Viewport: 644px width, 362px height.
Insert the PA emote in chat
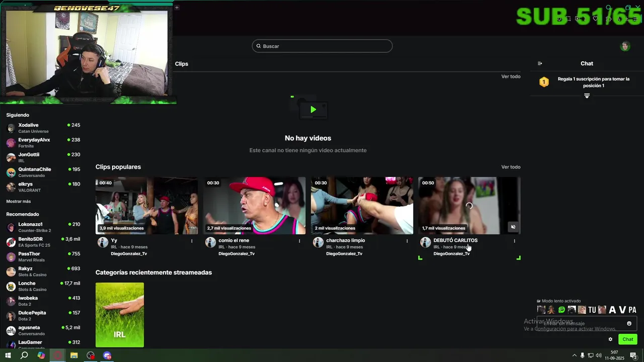click(x=632, y=310)
